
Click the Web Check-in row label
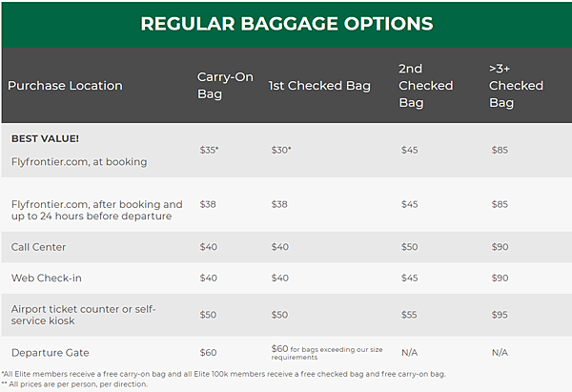tap(47, 279)
